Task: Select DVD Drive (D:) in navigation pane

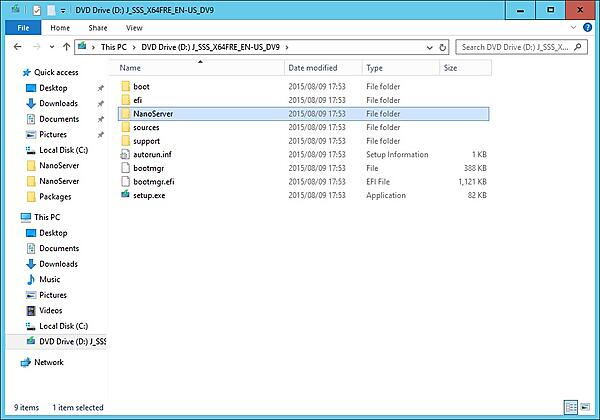Action: tap(57, 341)
